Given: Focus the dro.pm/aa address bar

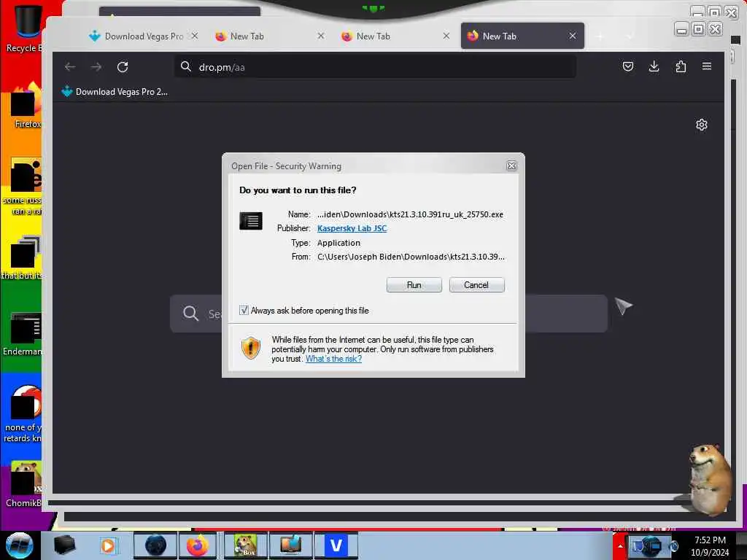Looking at the screenshot, I should pyautogui.click(x=376, y=66).
